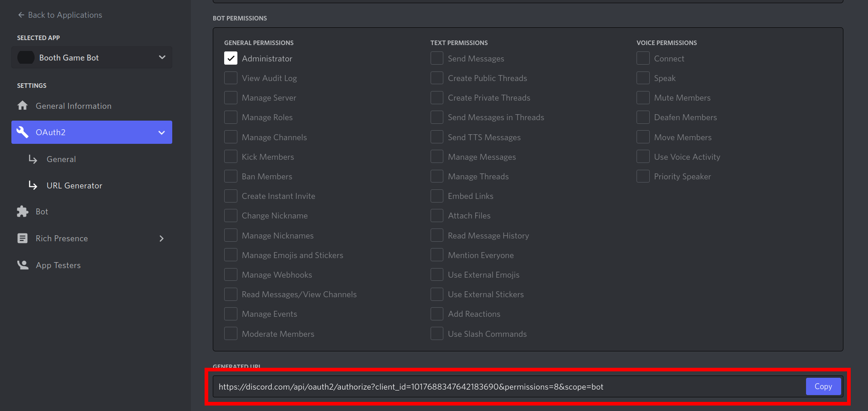Viewport: 868px width, 411px height.
Task: Collapse the OAuth2 menu chevron
Action: click(x=161, y=132)
